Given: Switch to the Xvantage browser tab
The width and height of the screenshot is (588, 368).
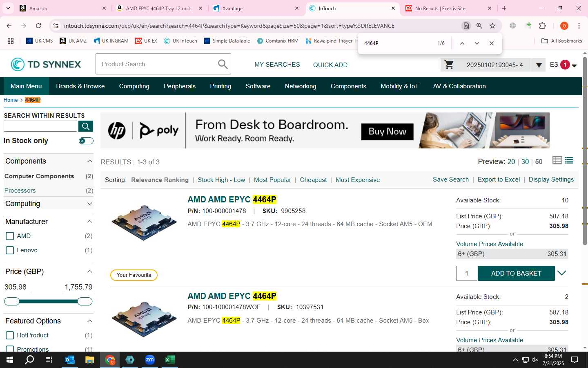Looking at the screenshot, I should point(255,8).
